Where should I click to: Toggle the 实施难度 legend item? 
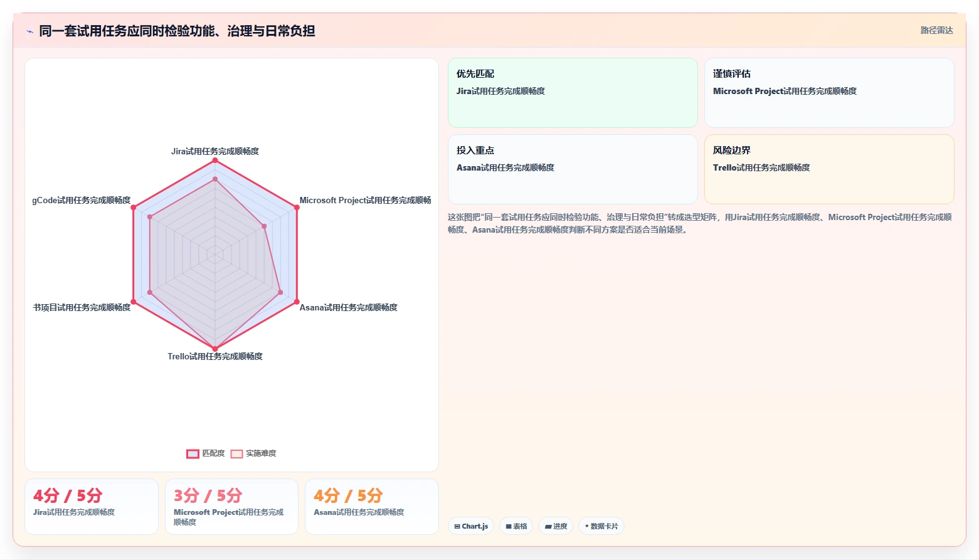(x=253, y=453)
